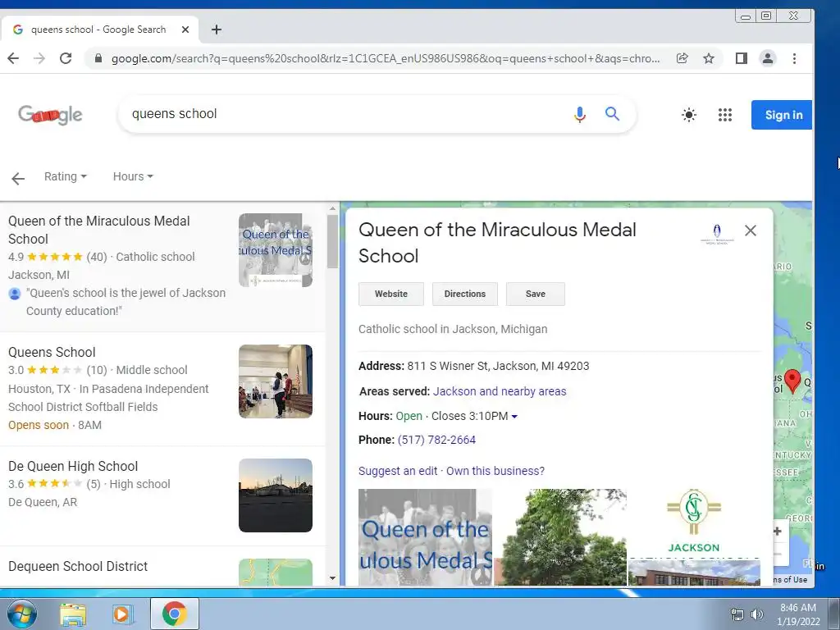840x630 pixels.
Task: Close the queens school tab
Action: tap(185, 30)
